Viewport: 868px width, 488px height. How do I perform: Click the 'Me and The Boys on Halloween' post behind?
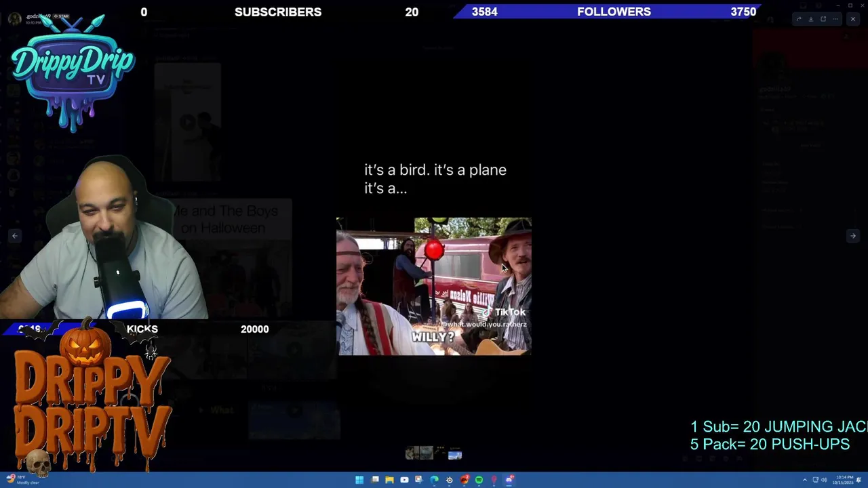[x=229, y=258]
